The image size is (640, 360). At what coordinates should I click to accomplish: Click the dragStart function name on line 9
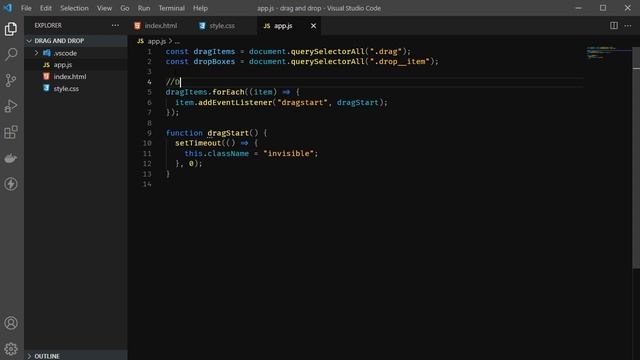click(228, 133)
